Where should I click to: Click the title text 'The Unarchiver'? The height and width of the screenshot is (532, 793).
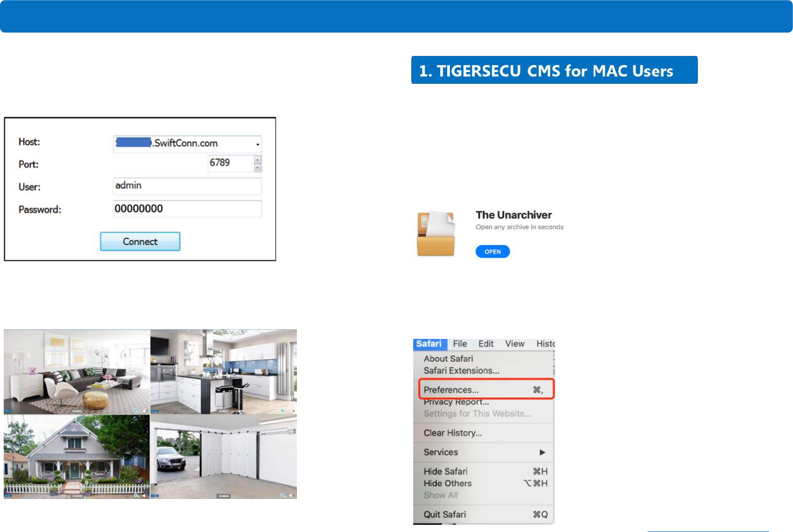[514, 215]
